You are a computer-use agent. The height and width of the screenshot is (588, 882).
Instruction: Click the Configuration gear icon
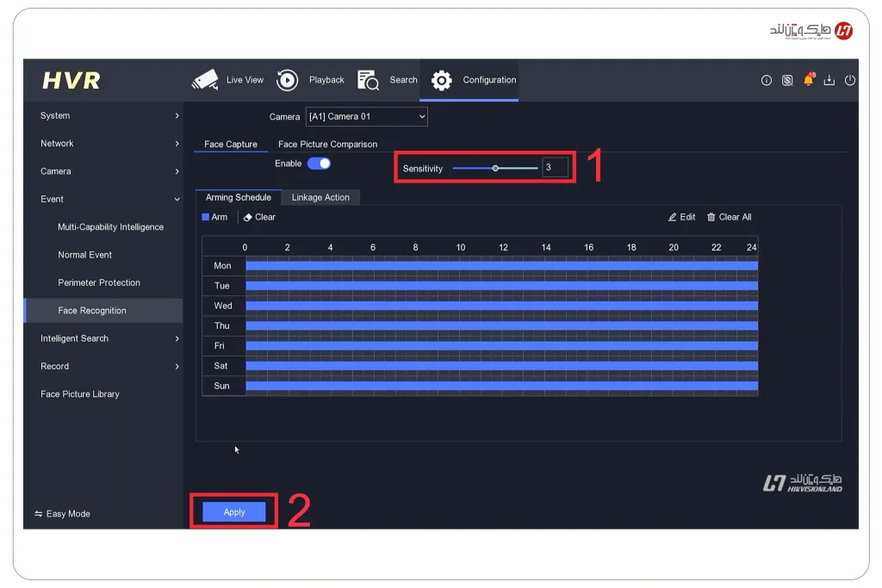[442, 80]
